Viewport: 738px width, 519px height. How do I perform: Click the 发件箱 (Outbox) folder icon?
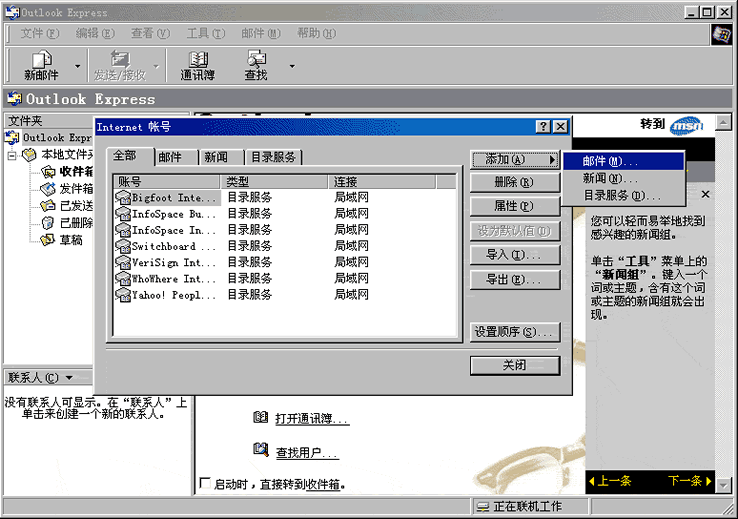coord(47,189)
